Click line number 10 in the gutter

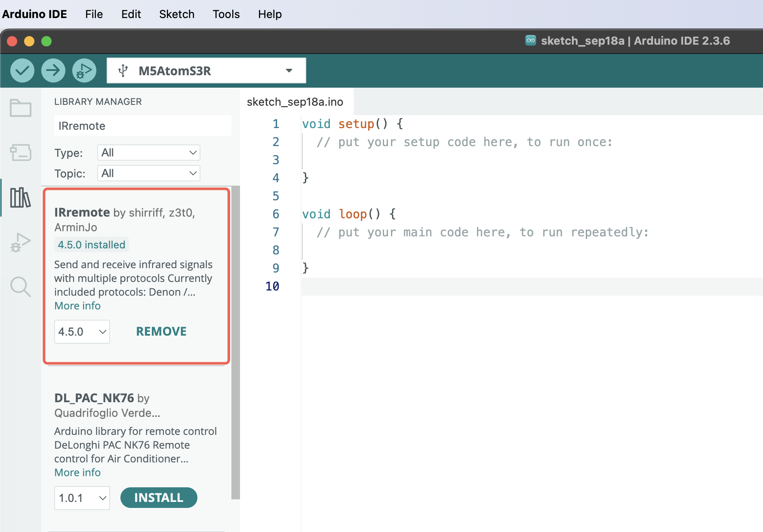pos(273,286)
